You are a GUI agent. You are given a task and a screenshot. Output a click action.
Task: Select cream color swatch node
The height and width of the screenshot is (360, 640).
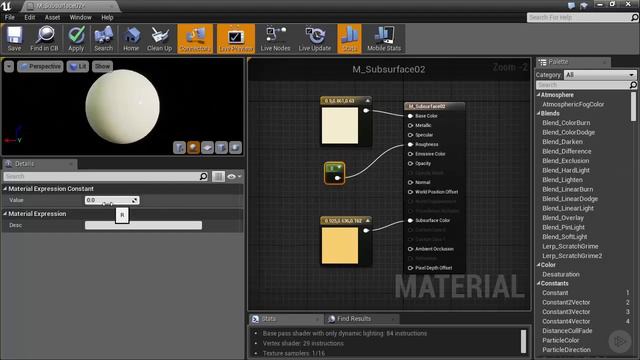[340, 125]
